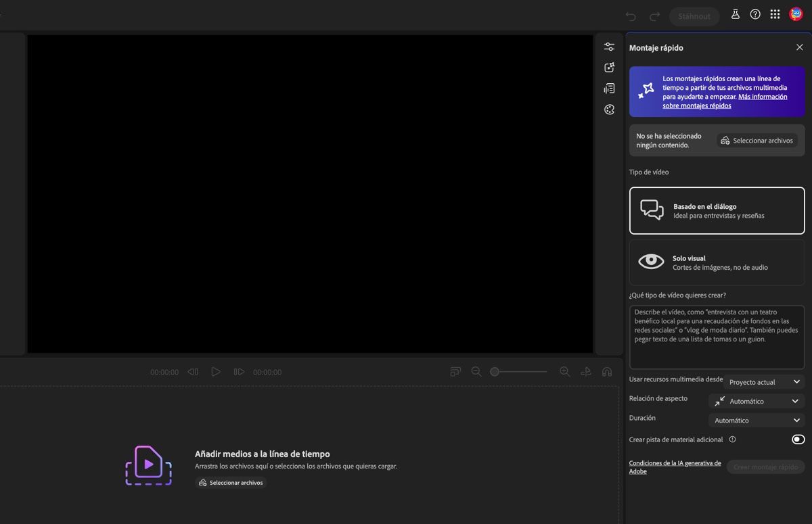Click the current timecode 00:00:00 left of playback controls
812x524 pixels.
click(x=164, y=373)
